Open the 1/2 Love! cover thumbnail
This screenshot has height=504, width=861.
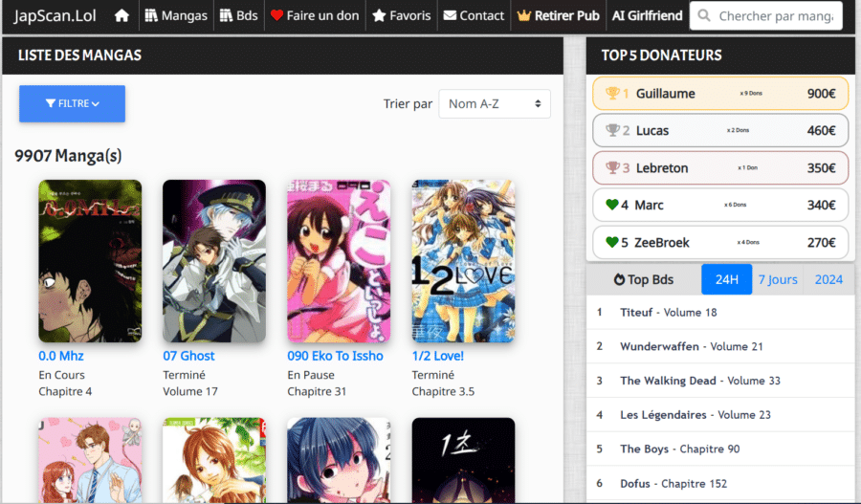(463, 261)
